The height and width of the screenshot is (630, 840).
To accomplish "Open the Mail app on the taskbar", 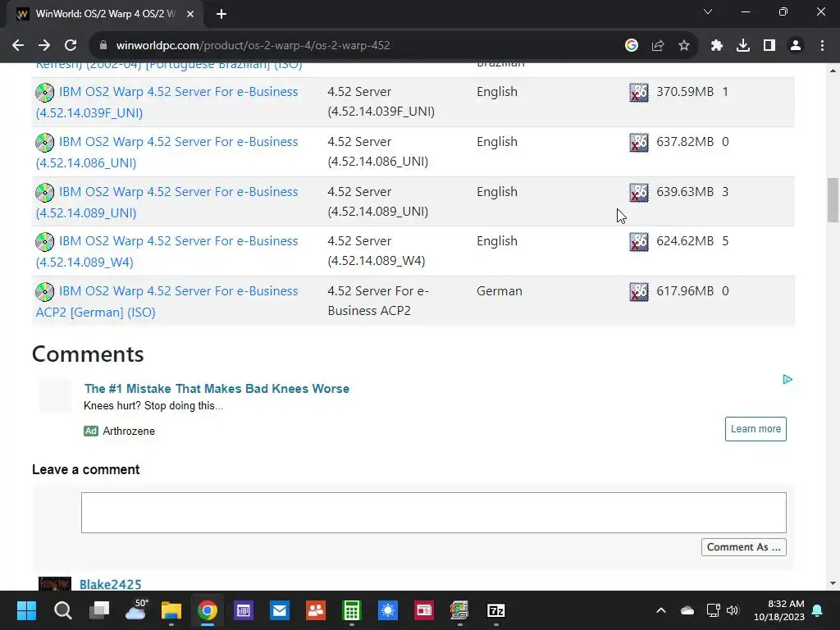I will pos(280,610).
